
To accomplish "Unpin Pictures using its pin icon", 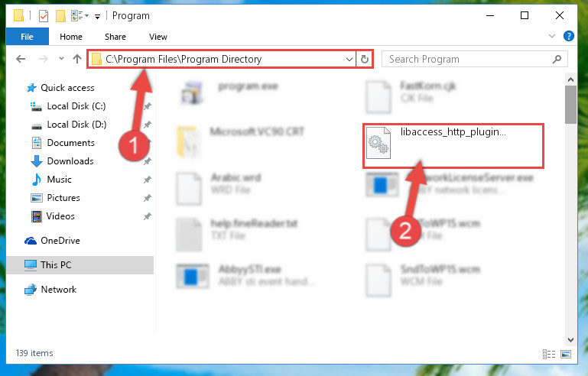I will (147, 198).
